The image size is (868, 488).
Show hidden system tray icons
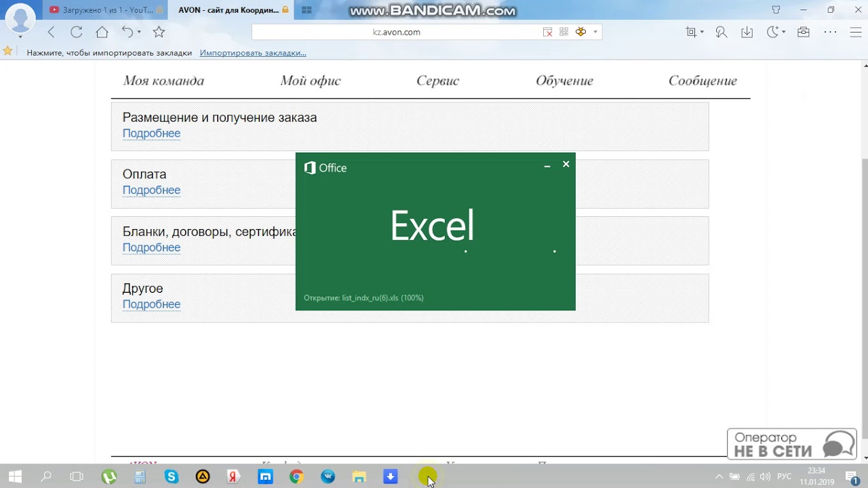pos(719,476)
